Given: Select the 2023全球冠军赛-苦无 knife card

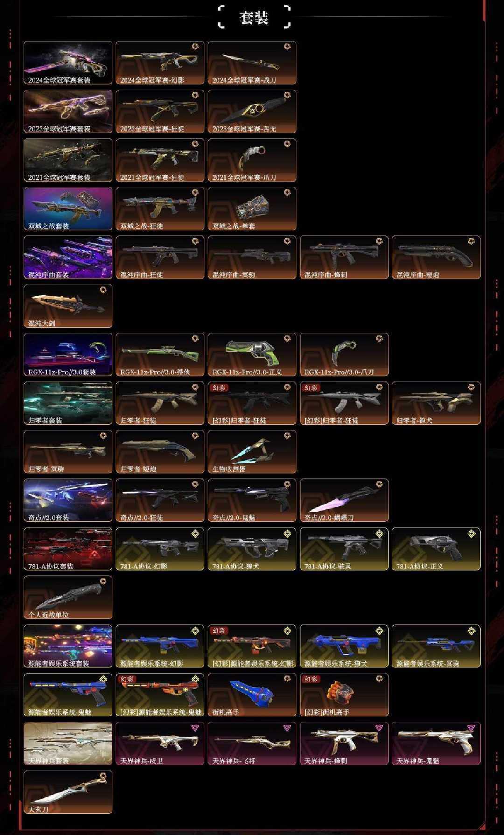Looking at the screenshot, I should [252, 111].
